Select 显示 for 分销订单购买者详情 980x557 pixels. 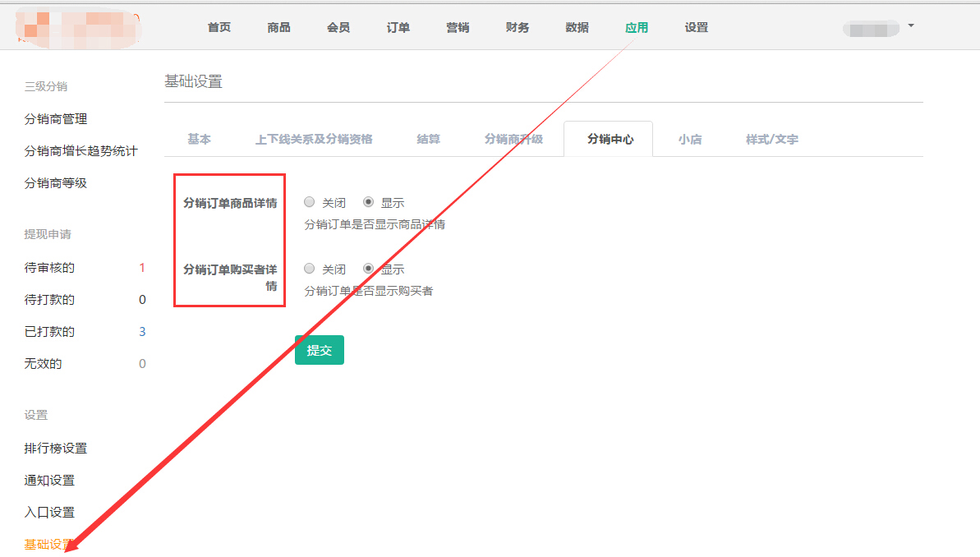pos(368,269)
